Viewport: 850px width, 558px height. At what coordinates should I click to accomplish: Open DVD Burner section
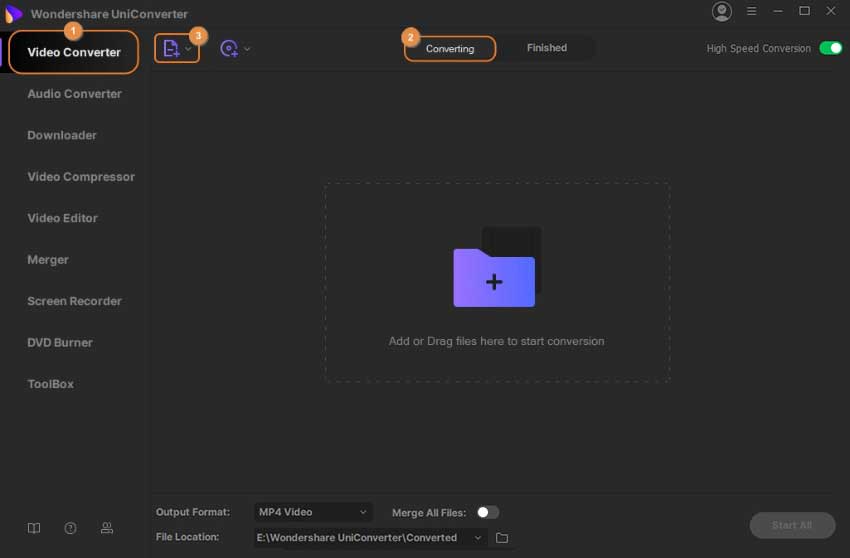(x=60, y=343)
